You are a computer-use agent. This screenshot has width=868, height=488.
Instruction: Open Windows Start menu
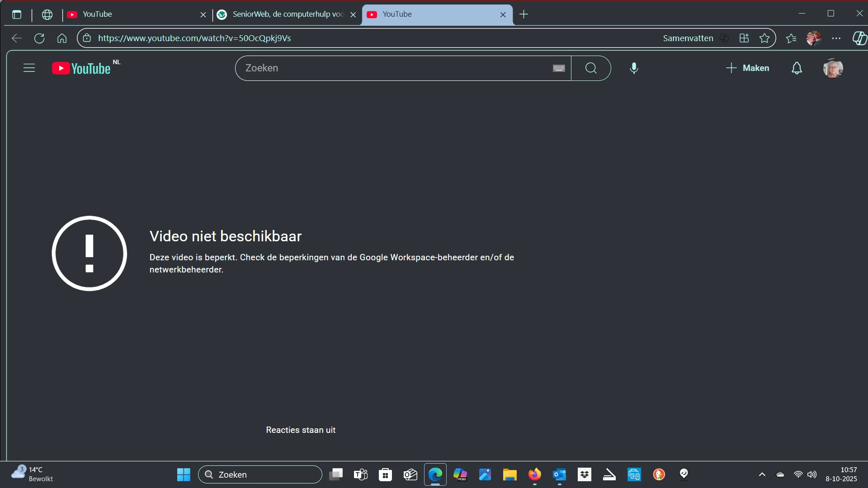[x=184, y=474]
